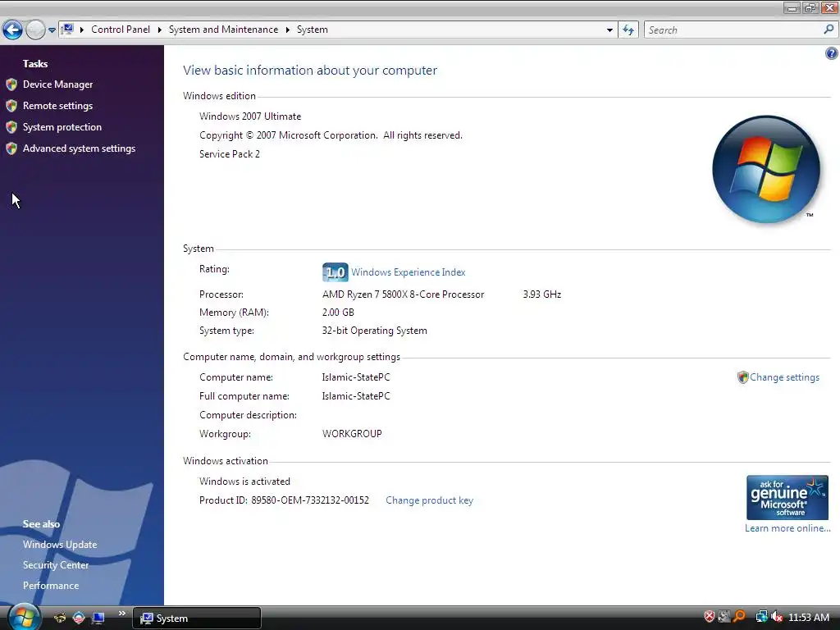Open Performance under See also
840x630 pixels.
pyautogui.click(x=51, y=586)
